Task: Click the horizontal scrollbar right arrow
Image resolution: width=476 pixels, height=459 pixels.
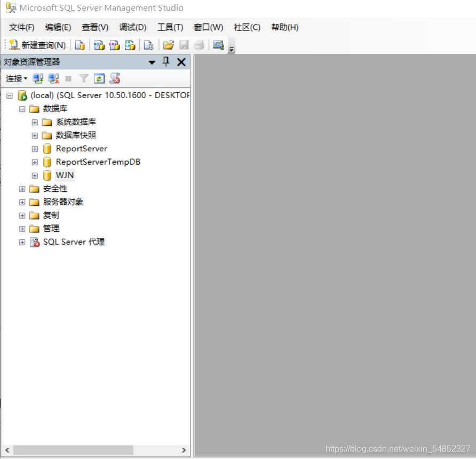Action: click(x=184, y=450)
